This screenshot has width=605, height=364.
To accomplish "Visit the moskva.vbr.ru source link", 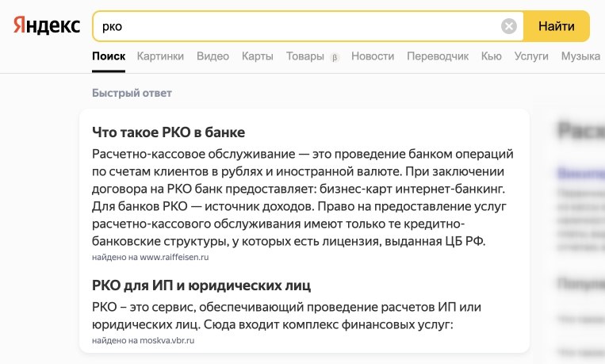I will [164, 340].
